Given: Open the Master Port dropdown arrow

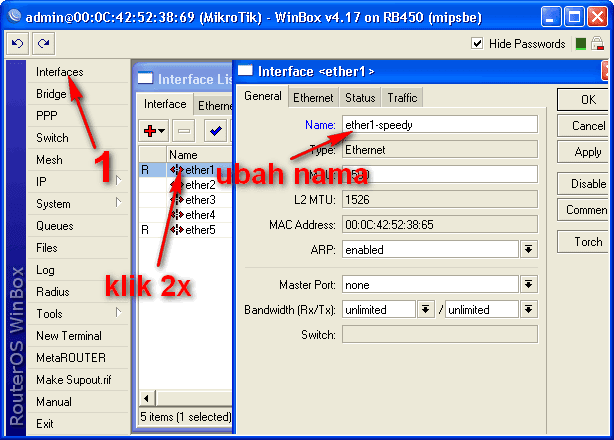Looking at the screenshot, I should point(528,285).
